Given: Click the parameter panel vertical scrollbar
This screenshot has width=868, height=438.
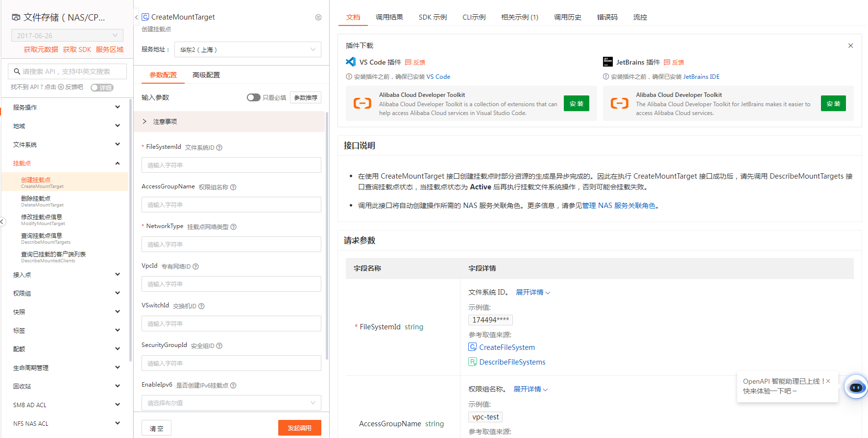Looking at the screenshot, I should [327, 235].
